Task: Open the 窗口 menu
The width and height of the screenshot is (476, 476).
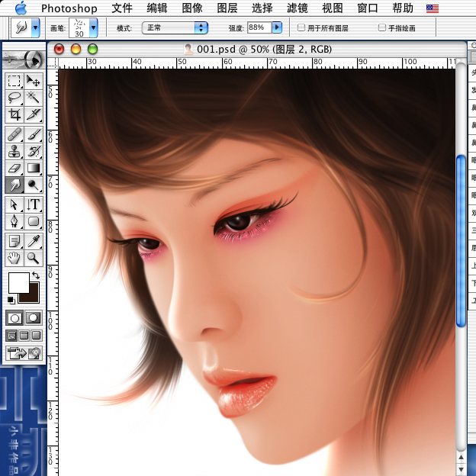Action: (x=368, y=8)
